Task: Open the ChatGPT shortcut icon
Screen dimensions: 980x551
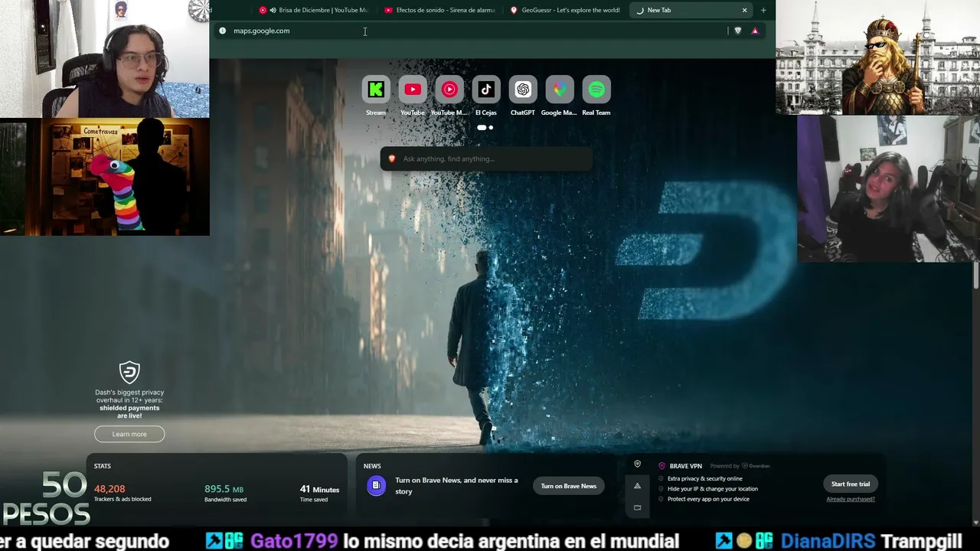Action: pos(523,90)
